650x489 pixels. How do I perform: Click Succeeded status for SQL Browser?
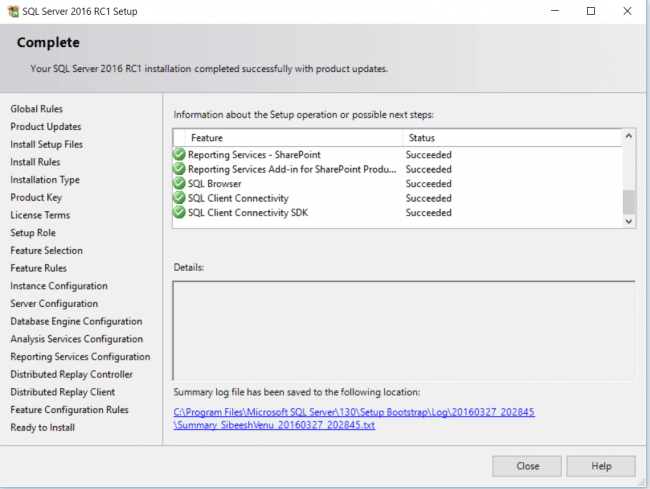[x=428, y=184]
